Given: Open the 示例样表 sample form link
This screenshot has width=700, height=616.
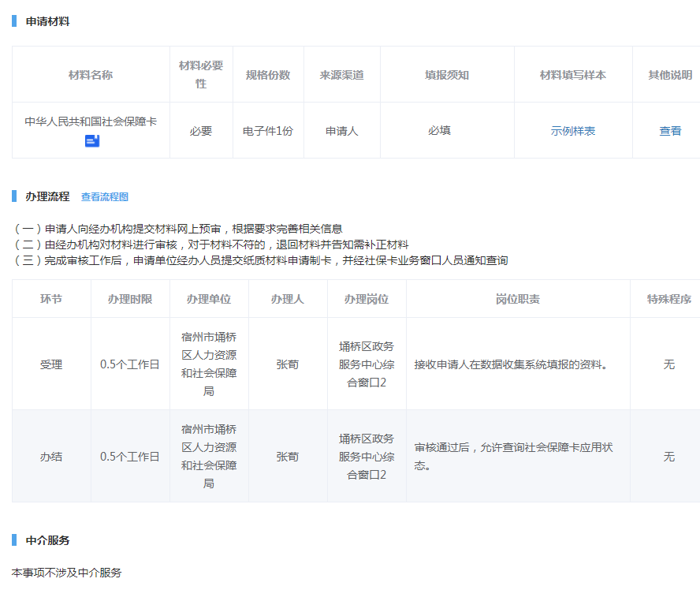Looking at the screenshot, I should tap(573, 131).
